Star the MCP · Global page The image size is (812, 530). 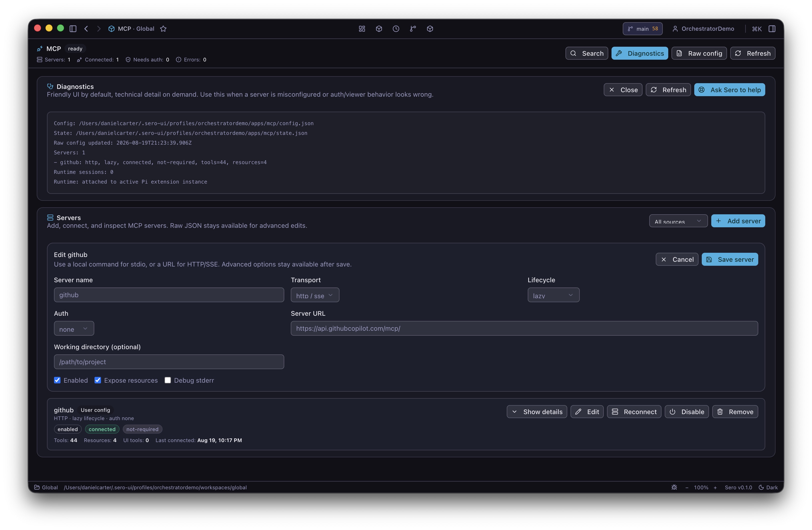(163, 29)
